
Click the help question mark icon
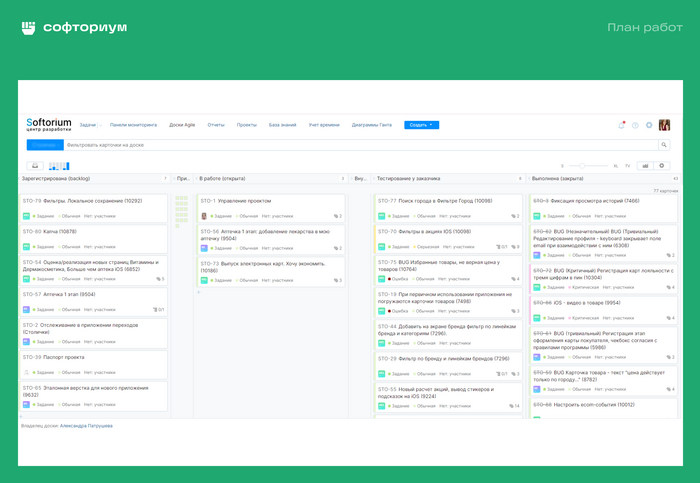click(635, 125)
